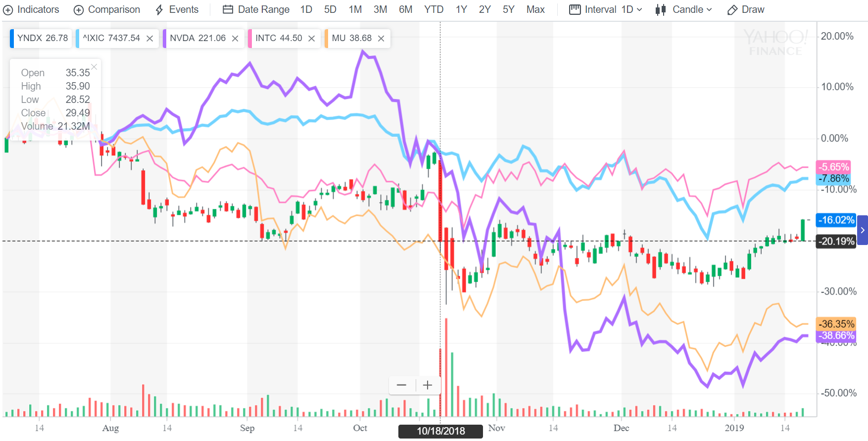
Task: Remove the ^IXIC comparison
Action: 149,39
